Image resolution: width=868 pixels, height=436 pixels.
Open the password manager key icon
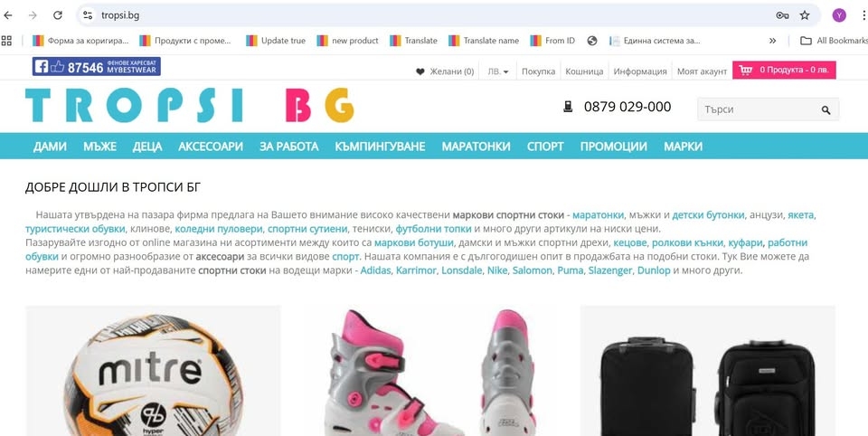coord(781,15)
